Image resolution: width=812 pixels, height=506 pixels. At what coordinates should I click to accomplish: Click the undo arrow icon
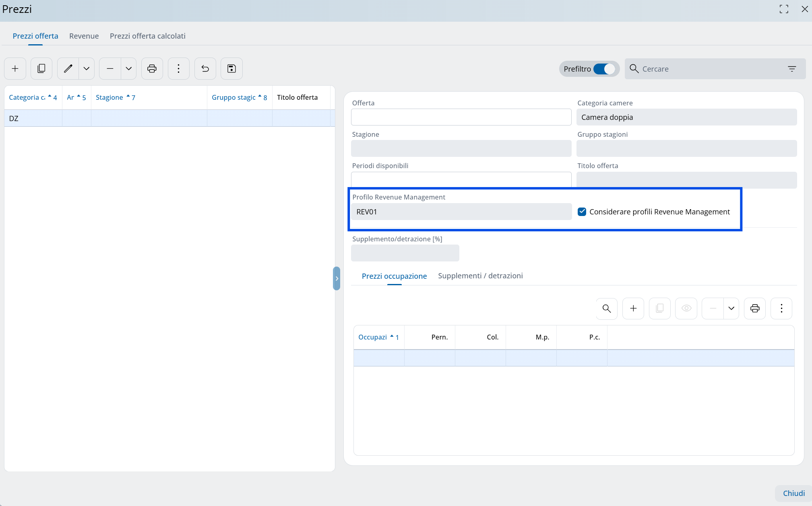tap(205, 69)
